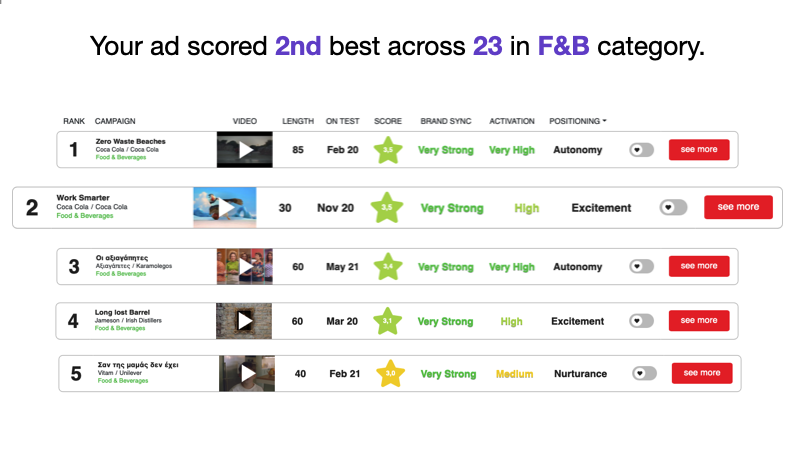Viewport: 790px width, 450px height.
Task: Click see more for Work Smarter
Action: tap(738, 207)
